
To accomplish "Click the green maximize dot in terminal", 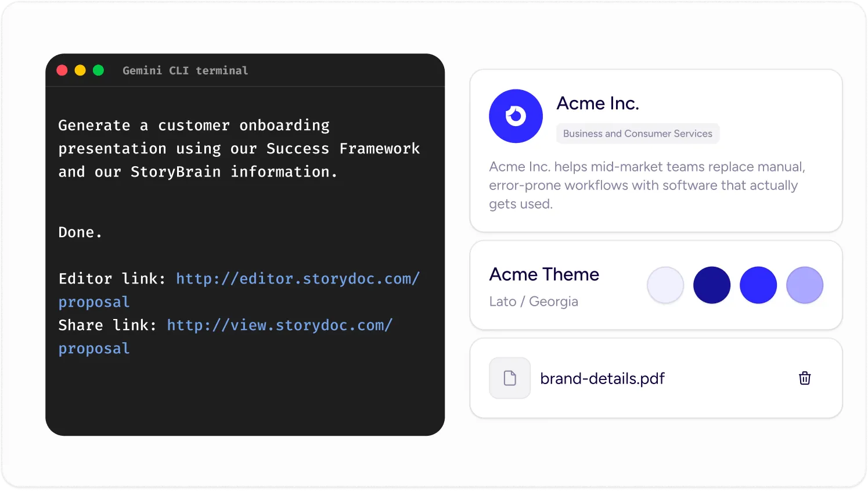I will (x=99, y=70).
